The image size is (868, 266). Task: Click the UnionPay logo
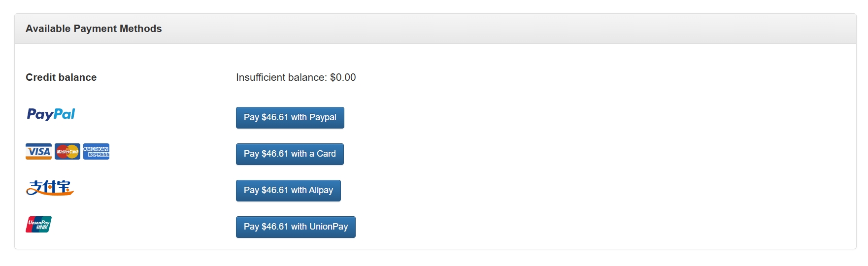coord(38,225)
